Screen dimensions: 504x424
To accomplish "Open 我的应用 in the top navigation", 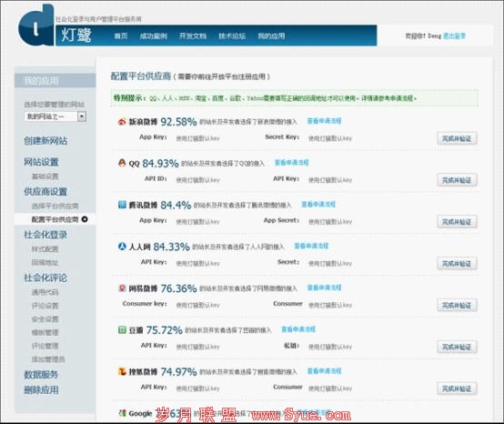I will click(271, 36).
